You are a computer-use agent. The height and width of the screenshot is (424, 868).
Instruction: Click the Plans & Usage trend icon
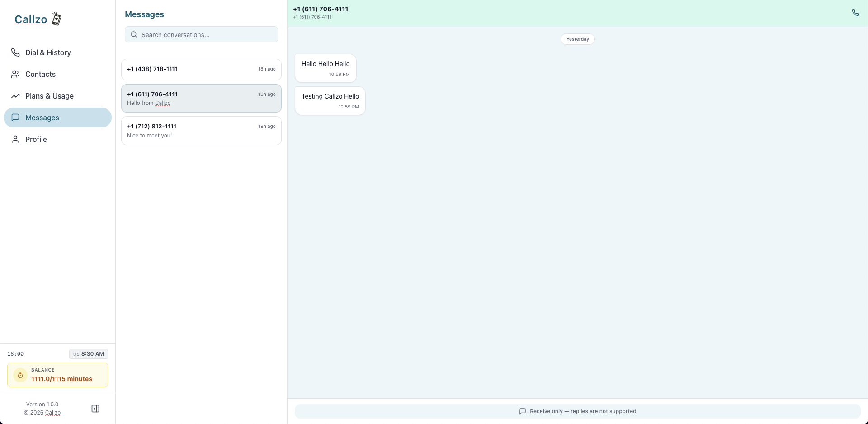(15, 96)
